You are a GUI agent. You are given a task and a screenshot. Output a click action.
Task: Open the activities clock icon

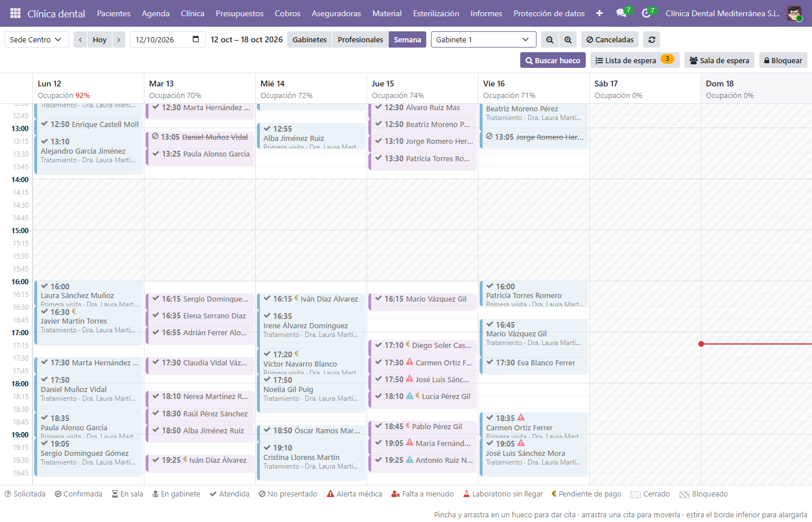coord(646,13)
